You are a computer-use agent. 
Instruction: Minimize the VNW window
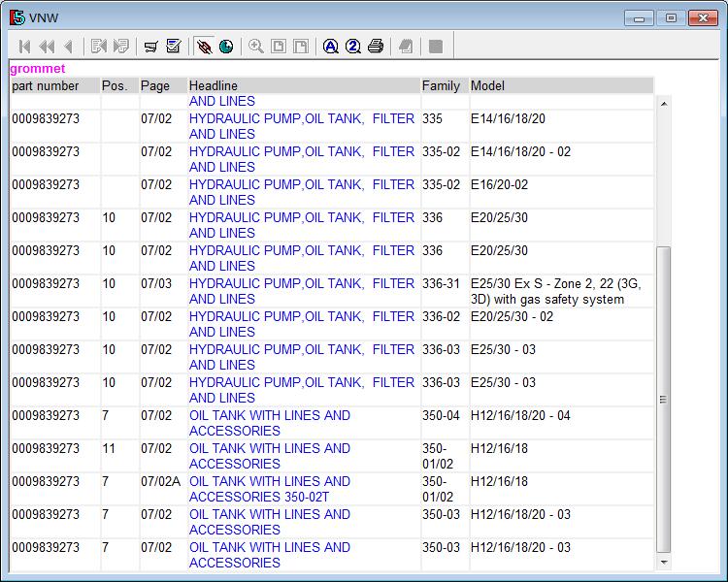point(640,18)
